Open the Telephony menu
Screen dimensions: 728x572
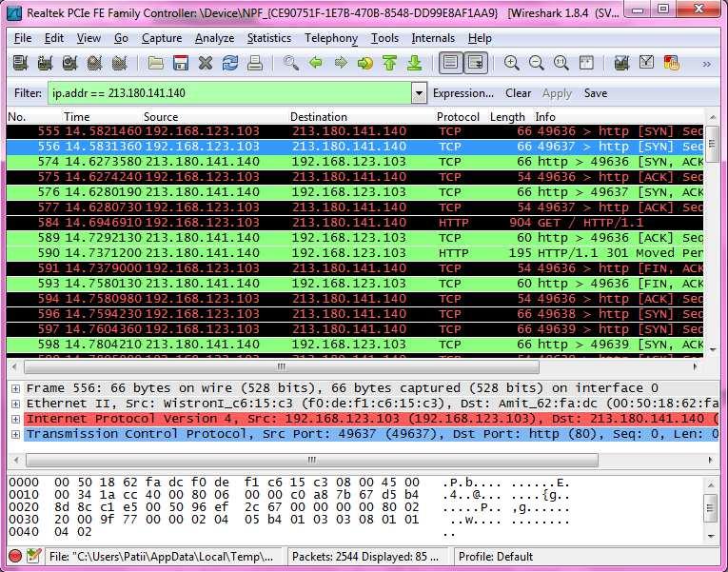point(331,38)
